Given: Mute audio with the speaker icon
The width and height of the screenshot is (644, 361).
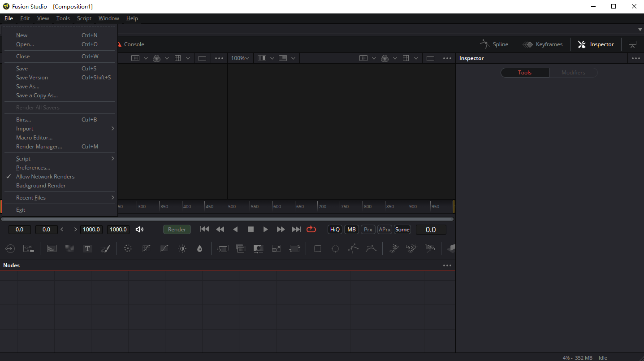Looking at the screenshot, I should point(139,230).
